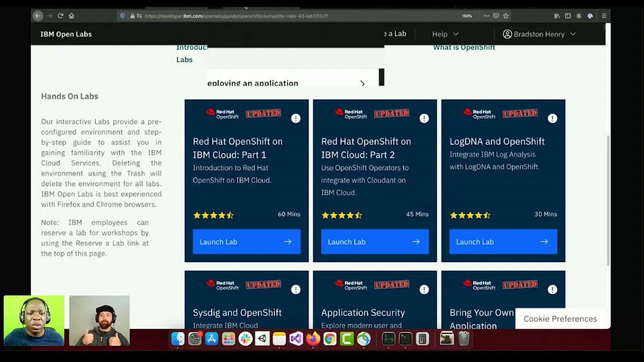The width and height of the screenshot is (644, 362).
Task: Select the thumbs-up presenter webcam thumbnail
Action: [x=100, y=321]
